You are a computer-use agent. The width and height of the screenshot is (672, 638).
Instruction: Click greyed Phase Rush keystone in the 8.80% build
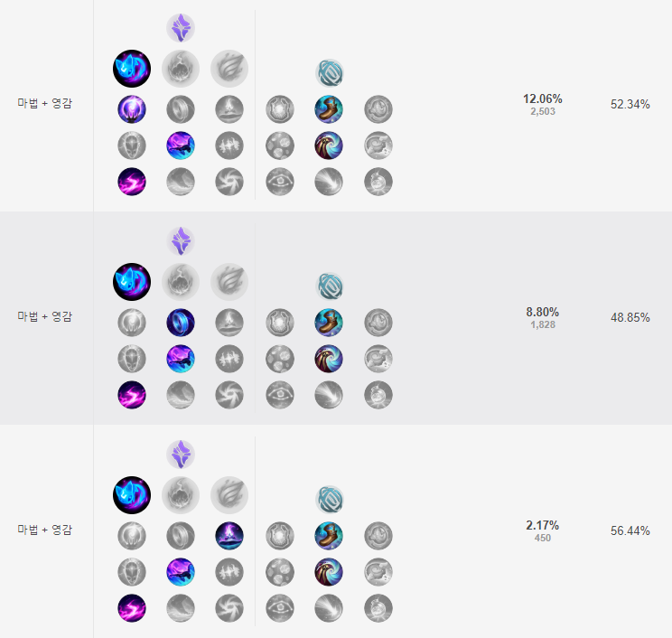pos(229,280)
